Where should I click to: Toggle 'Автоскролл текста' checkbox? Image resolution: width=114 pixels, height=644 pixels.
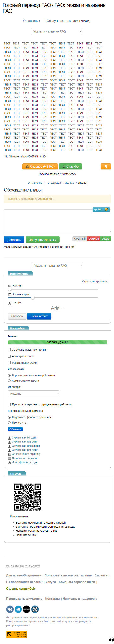coord(9,356)
